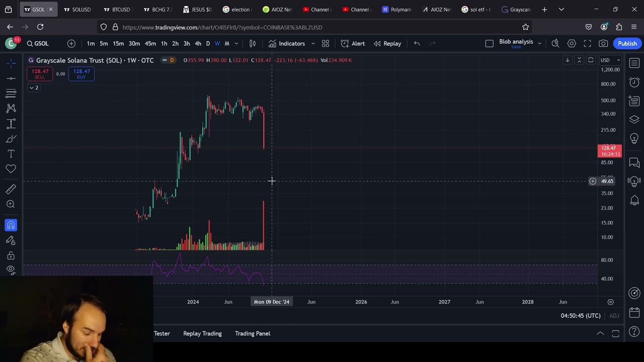Click the browser address bar URL
Viewport: 644px width, 362px height.
pyautogui.click(x=222, y=27)
